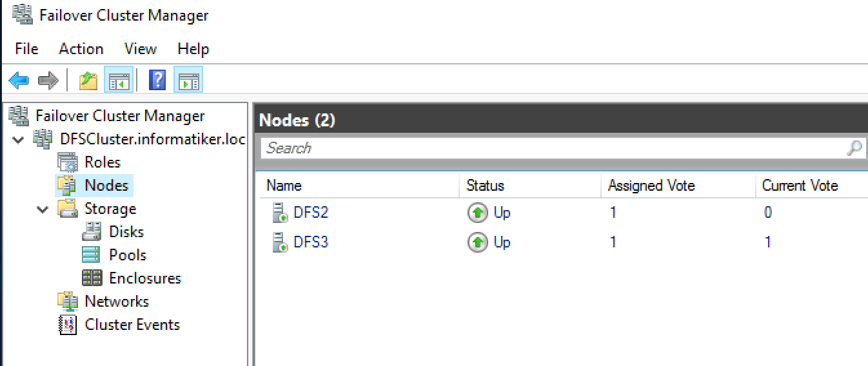Click the search magnifier icon
The image size is (868, 366).
[x=854, y=148]
